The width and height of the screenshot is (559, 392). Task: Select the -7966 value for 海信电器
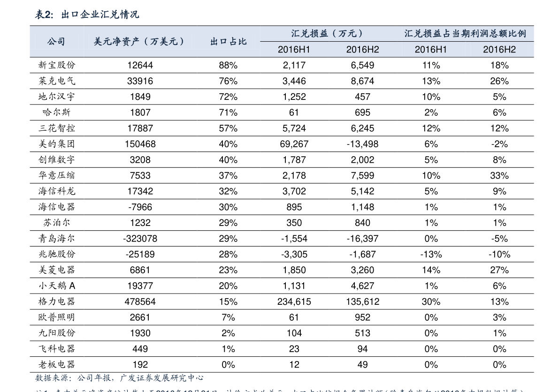tap(140, 207)
